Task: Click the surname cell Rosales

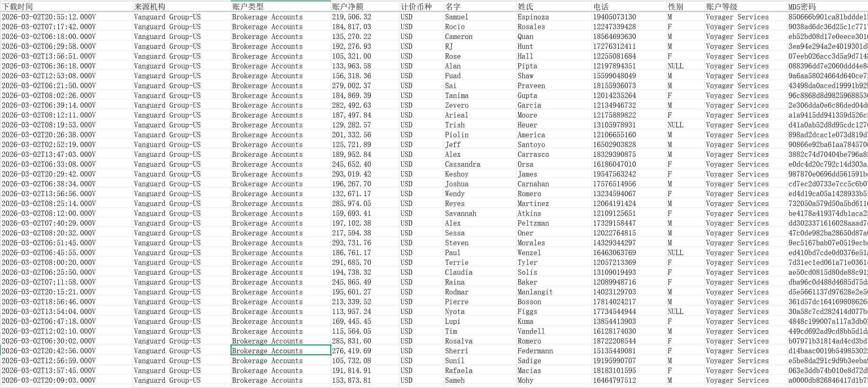Action: pos(554,27)
